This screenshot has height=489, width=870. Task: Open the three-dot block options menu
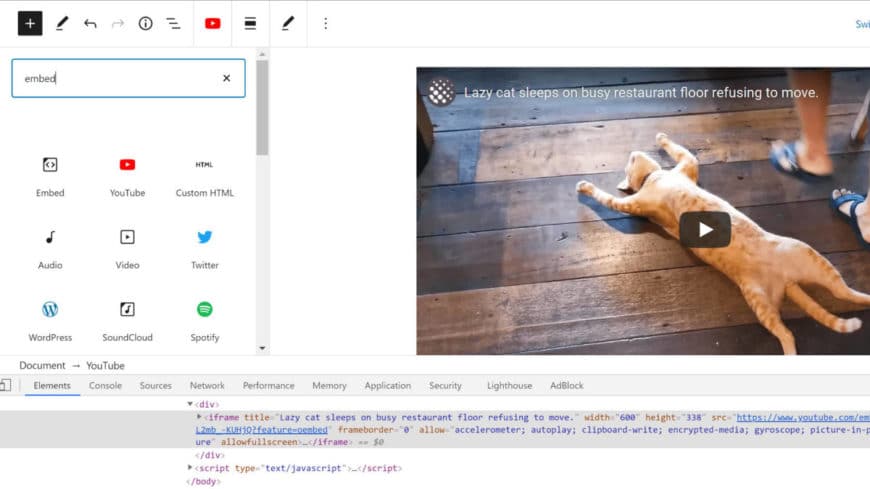coord(325,23)
